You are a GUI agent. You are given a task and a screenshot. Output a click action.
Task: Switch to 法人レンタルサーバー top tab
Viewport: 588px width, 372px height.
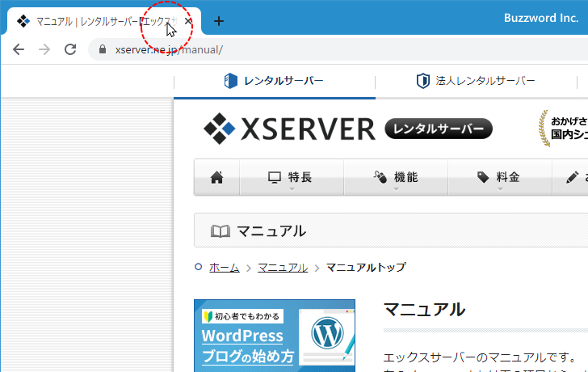coord(476,81)
